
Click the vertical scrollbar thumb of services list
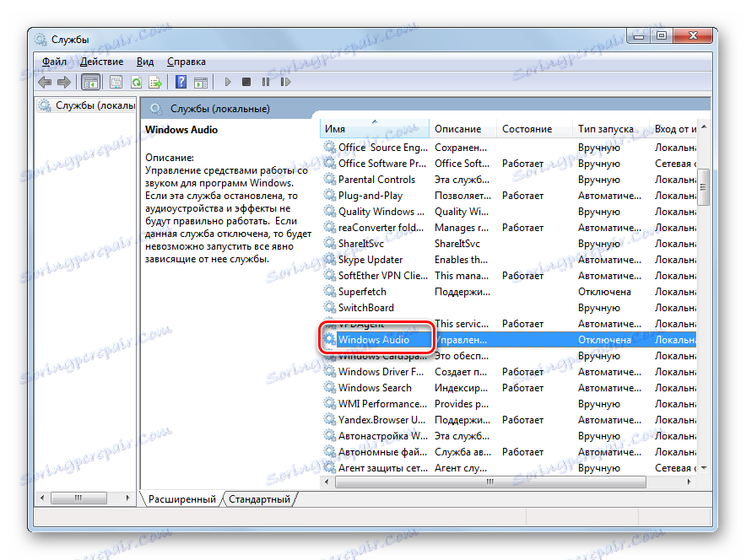pyautogui.click(x=704, y=187)
